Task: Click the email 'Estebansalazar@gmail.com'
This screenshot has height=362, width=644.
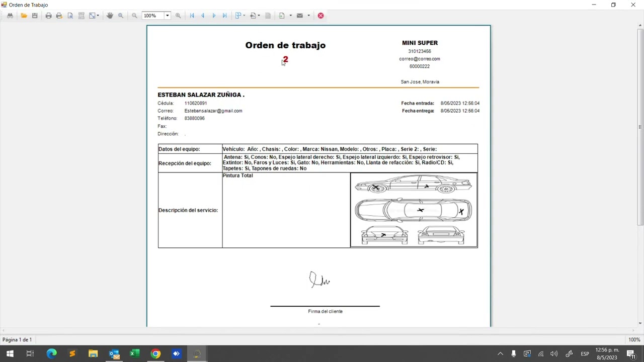Action: (x=213, y=111)
